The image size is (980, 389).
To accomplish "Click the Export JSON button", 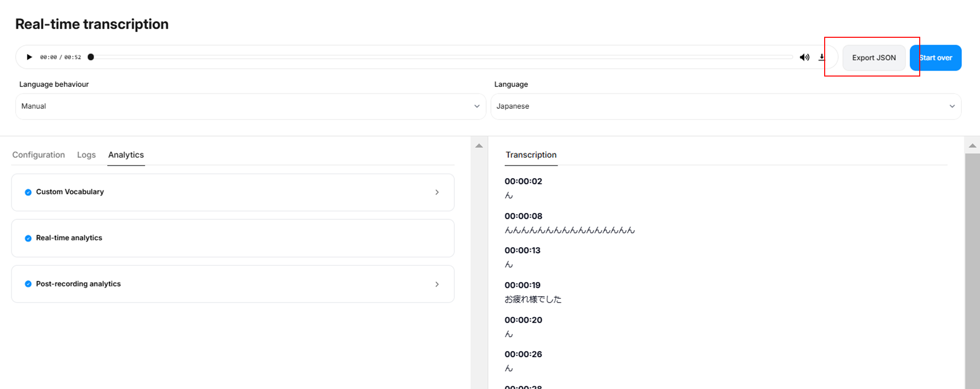I will tap(874, 58).
